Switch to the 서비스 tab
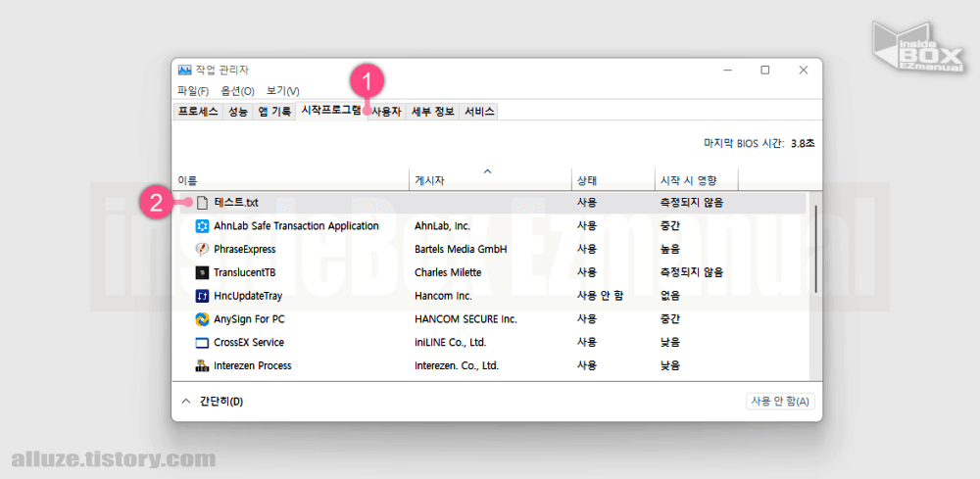This screenshot has width=980, height=479. (x=479, y=112)
